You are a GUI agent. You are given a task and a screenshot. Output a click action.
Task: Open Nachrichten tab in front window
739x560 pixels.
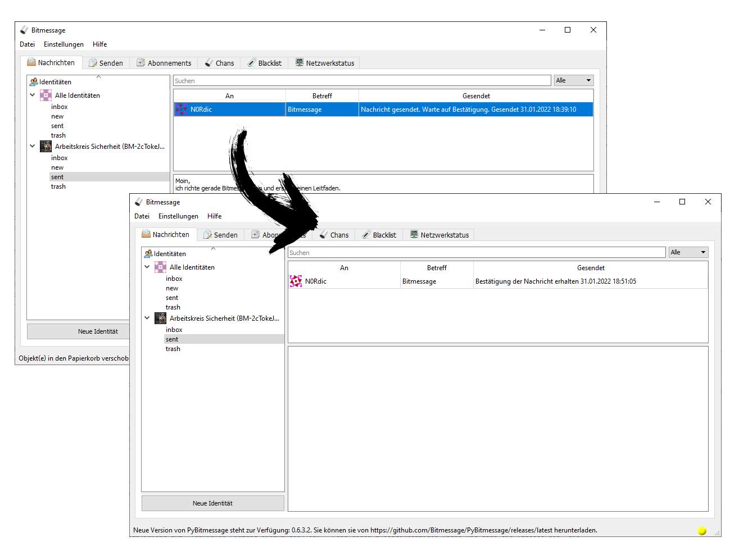(166, 235)
